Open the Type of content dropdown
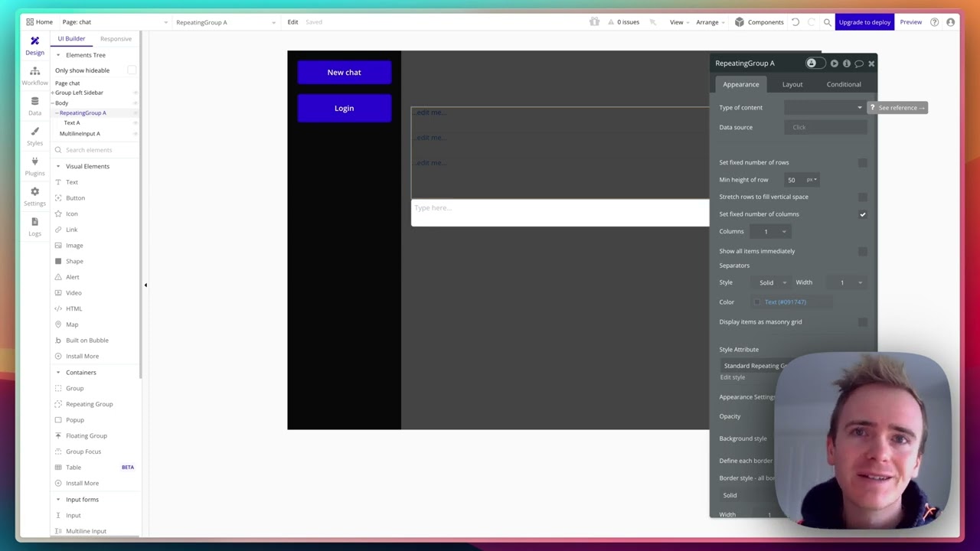980x551 pixels. coord(825,108)
